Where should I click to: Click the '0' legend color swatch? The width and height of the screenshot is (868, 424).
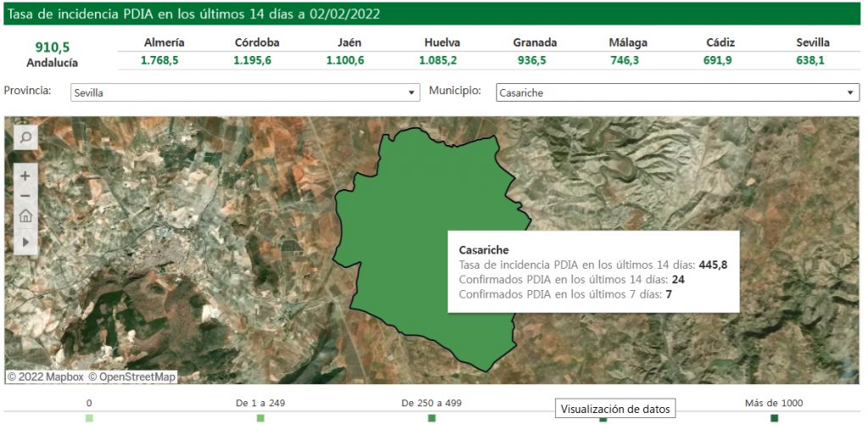click(x=89, y=418)
